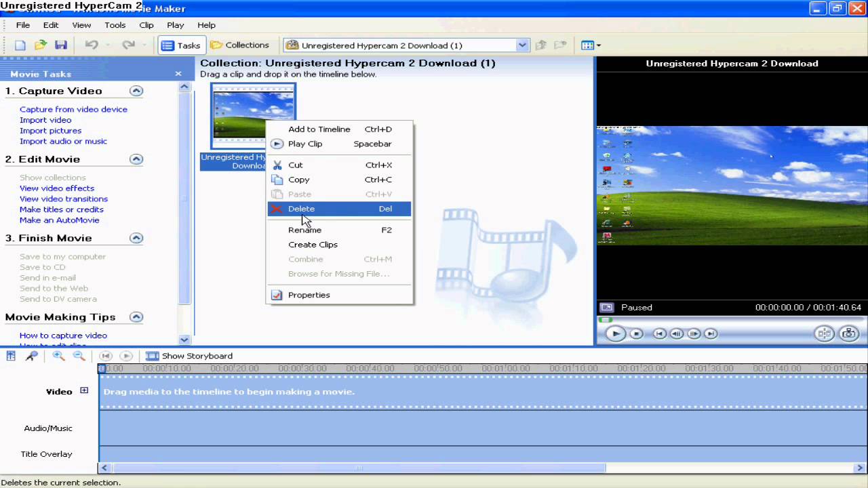Viewport: 868px width, 488px height.
Task: Click the Import video link
Action: 45,120
